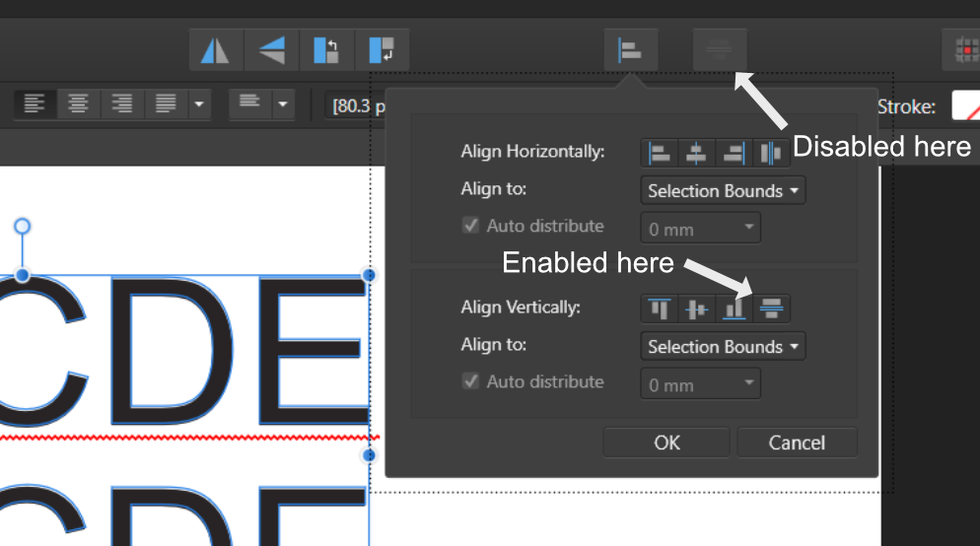The image size is (980, 546).
Task: Choose Align Middle in Align Vertically row
Action: (696, 308)
